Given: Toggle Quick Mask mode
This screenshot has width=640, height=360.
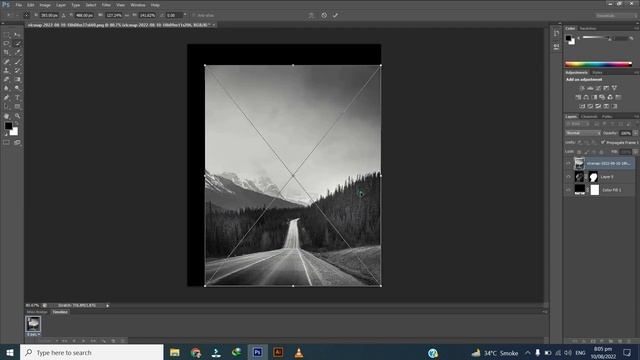Looking at the screenshot, I should click(7, 142).
